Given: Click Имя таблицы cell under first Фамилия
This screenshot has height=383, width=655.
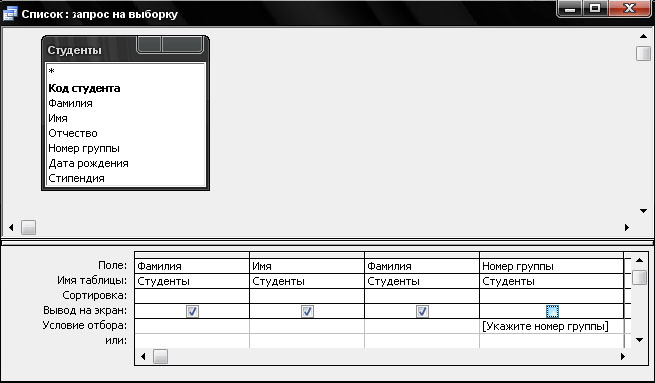Looking at the screenshot, I should 192,281.
